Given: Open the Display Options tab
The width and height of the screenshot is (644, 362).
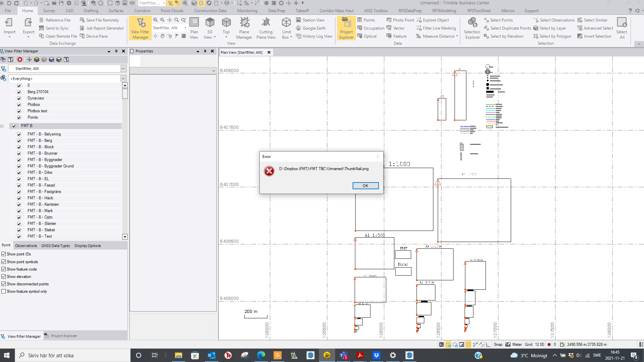Looking at the screenshot, I should 87,246.
